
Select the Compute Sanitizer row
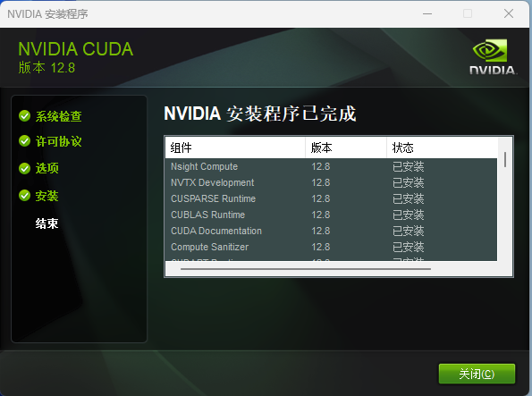pos(331,247)
